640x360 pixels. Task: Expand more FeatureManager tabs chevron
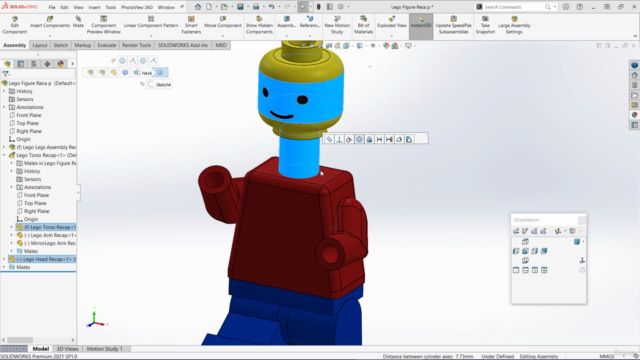point(72,64)
